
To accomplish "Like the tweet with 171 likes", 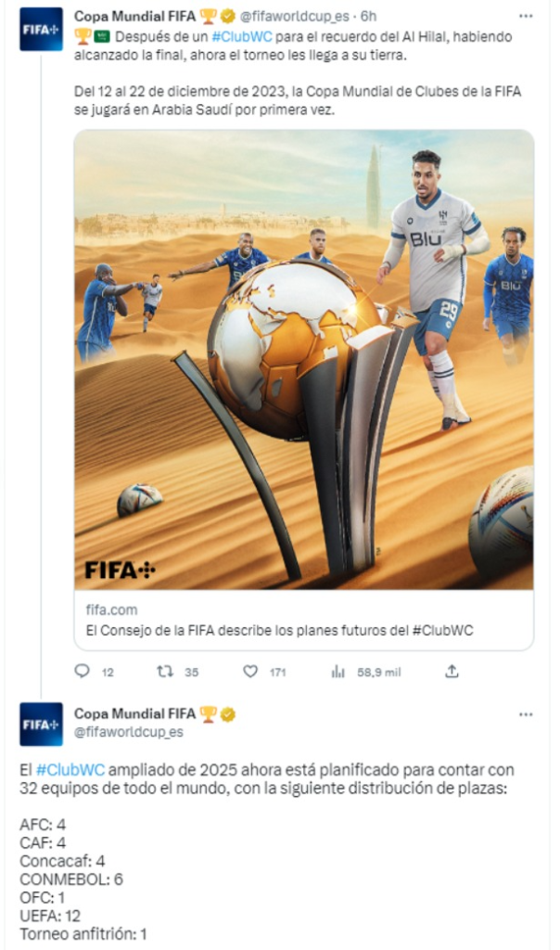I will click(250, 672).
